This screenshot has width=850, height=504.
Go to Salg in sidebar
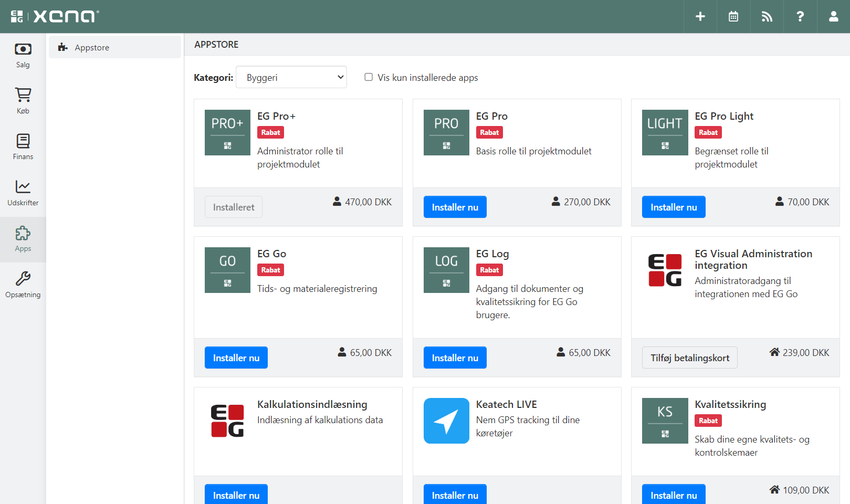[23, 56]
